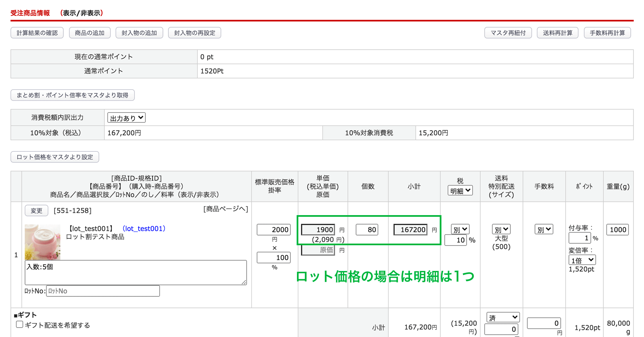Click the 手数料再計算 button
The image size is (644, 337).
click(x=607, y=33)
